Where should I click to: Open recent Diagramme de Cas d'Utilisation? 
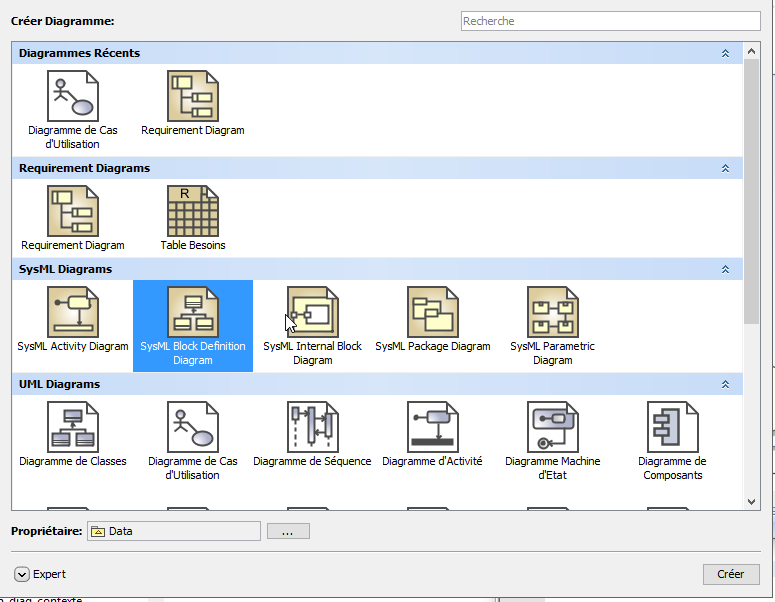pyautogui.click(x=73, y=96)
